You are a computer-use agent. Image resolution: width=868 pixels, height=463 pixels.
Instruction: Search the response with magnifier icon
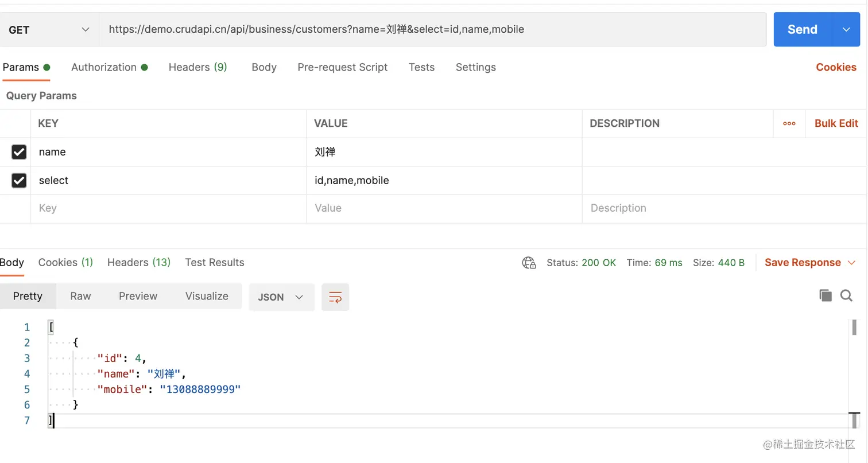pyautogui.click(x=846, y=295)
